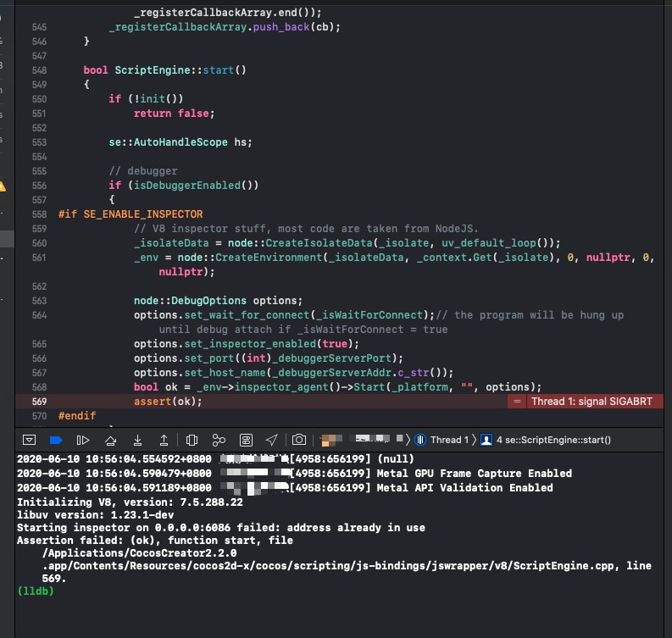Click line number 548 in gutter

coord(39,70)
